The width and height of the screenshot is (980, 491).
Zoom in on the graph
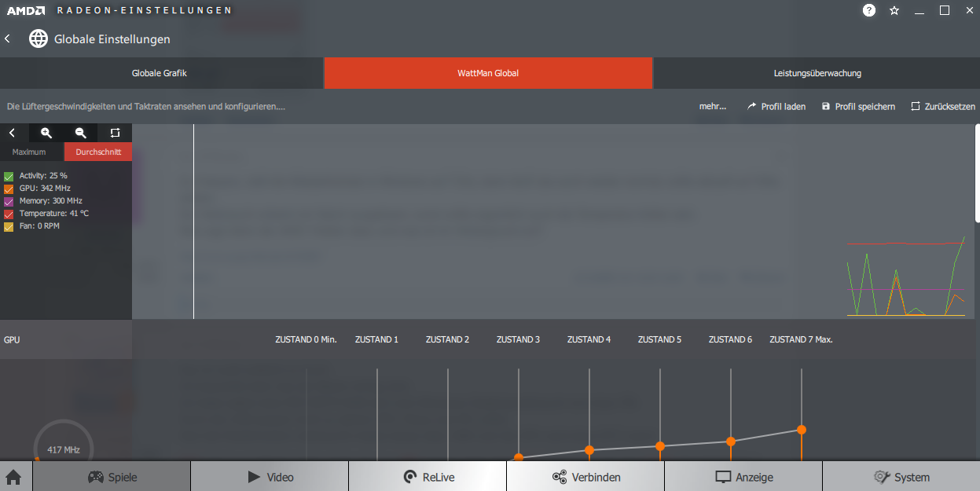pyautogui.click(x=46, y=133)
